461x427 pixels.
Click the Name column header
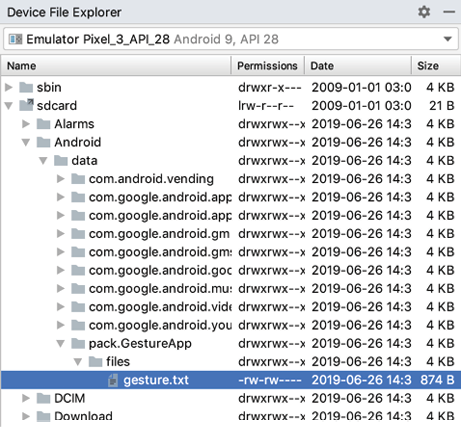(x=116, y=66)
